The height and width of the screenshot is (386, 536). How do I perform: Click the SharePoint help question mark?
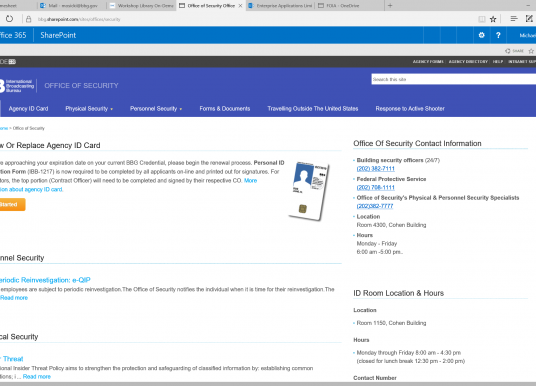coord(498,35)
